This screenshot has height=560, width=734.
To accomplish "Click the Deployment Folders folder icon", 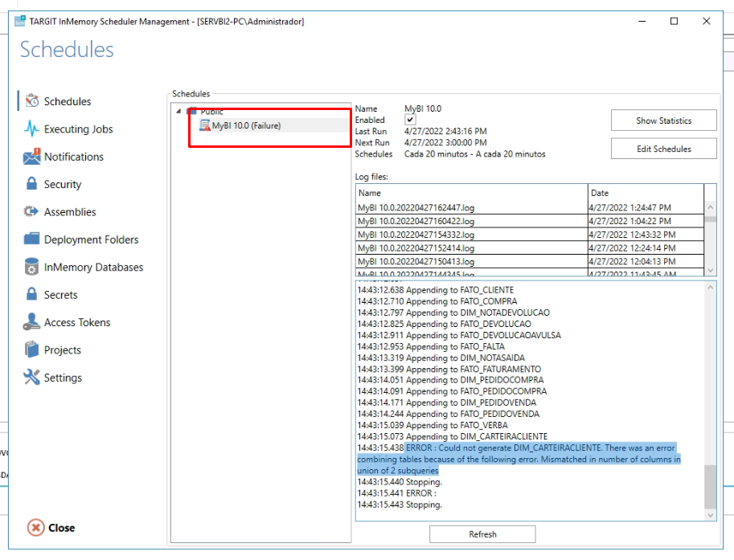I will click(x=31, y=239).
